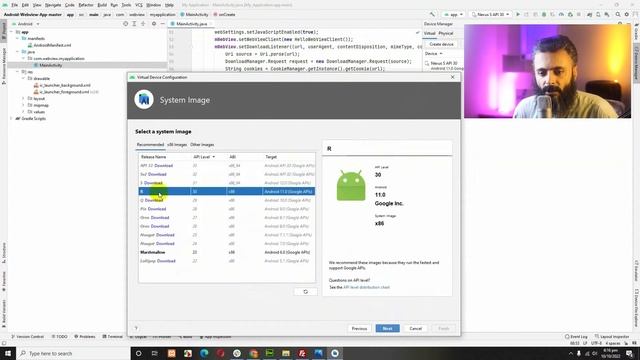Screen dimensions: 640x360
Task: Open the Refactor menu
Action: point(86,5)
